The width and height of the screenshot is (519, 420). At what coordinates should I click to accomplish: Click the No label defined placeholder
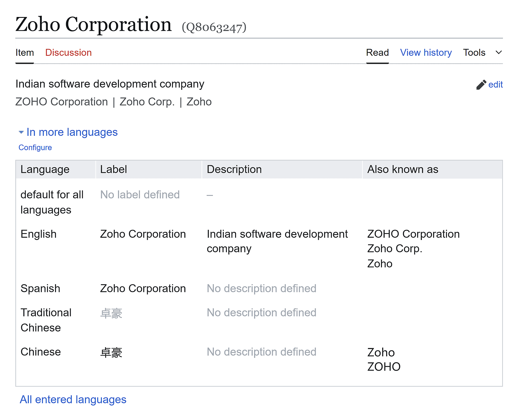(x=140, y=195)
